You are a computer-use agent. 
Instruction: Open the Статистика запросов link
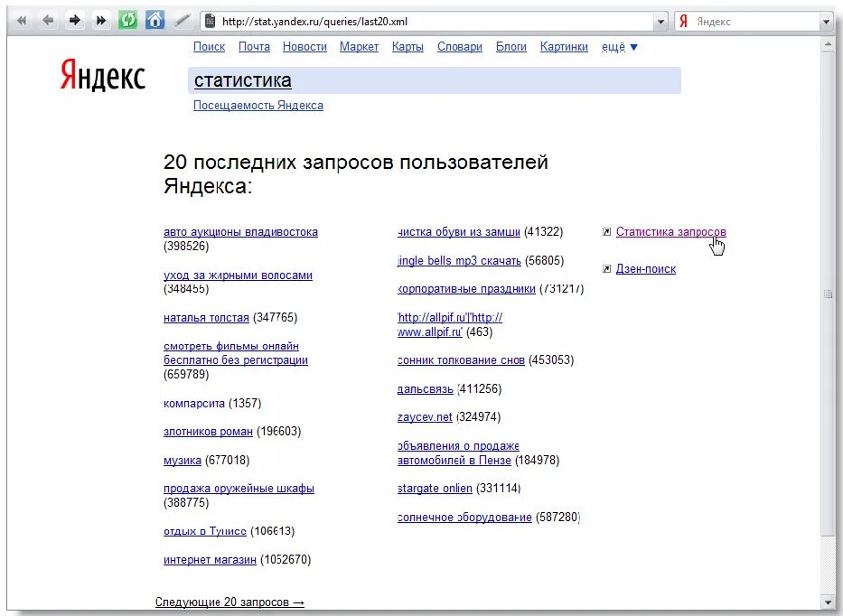[x=671, y=231]
